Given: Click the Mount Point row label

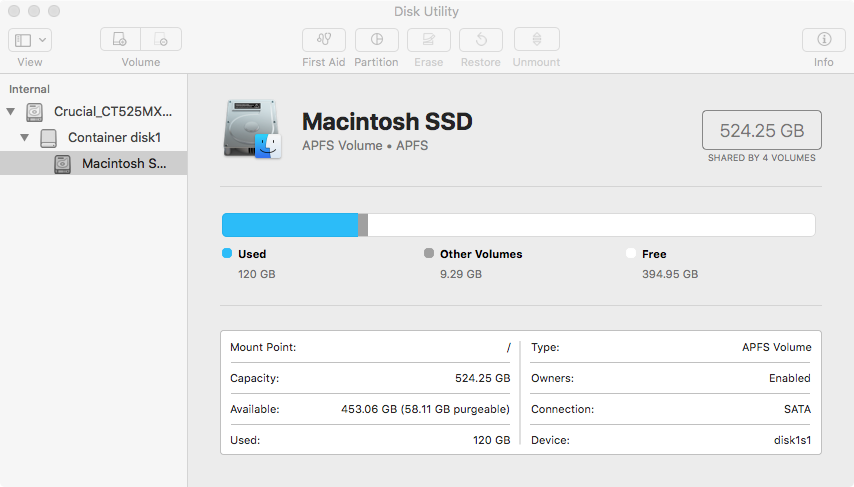Looking at the screenshot, I should coord(263,347).
